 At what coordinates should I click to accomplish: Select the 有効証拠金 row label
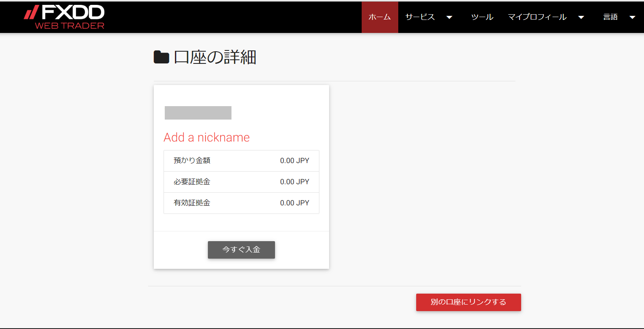[x=192, y=203]
